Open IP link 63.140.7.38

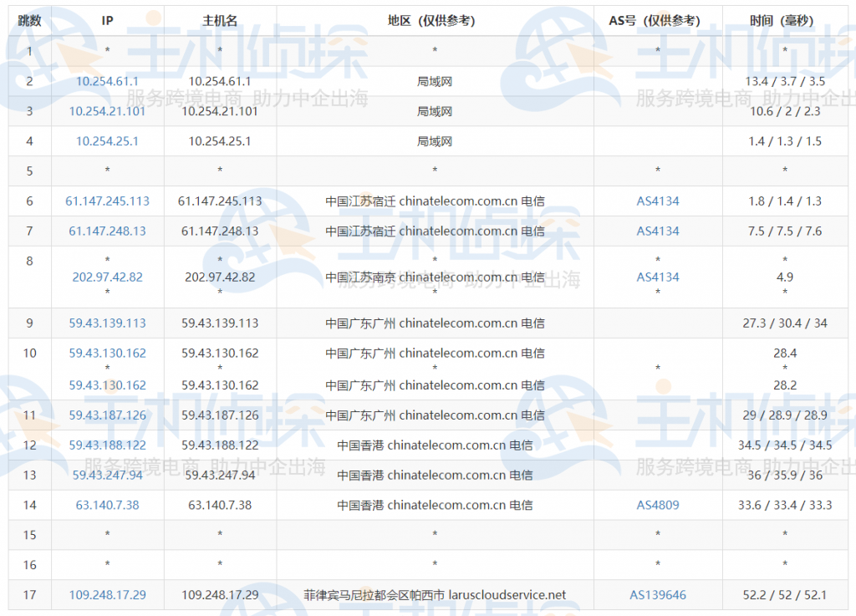click(107, 505)
